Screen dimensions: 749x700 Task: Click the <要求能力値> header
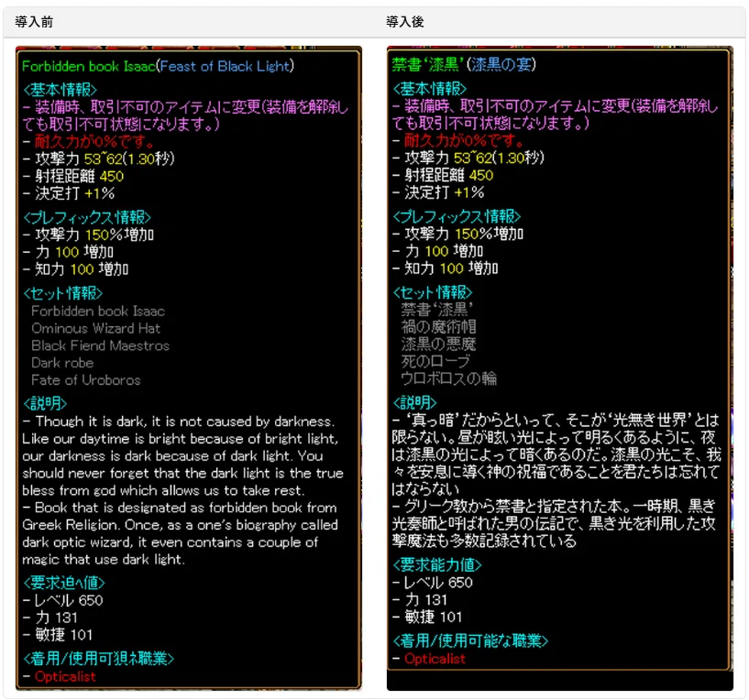(x=436, y=565)
